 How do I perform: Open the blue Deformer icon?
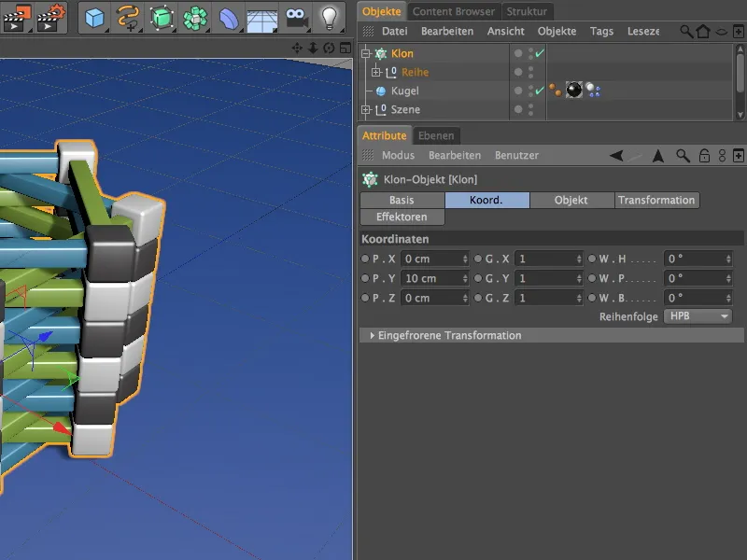(x=228, y=18)
